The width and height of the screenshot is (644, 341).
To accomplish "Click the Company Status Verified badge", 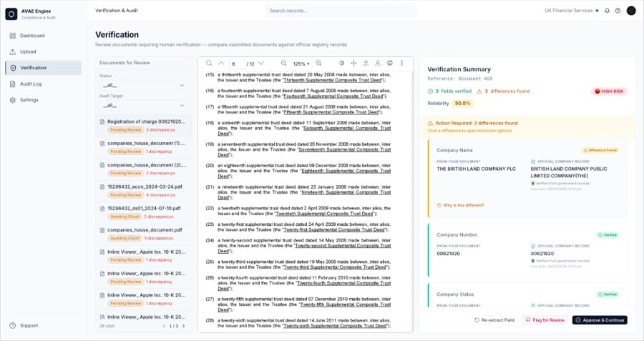I will pos(608,294).
